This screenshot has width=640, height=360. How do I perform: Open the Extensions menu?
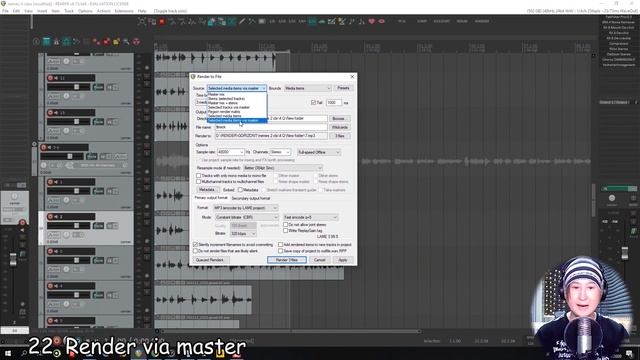124,11
